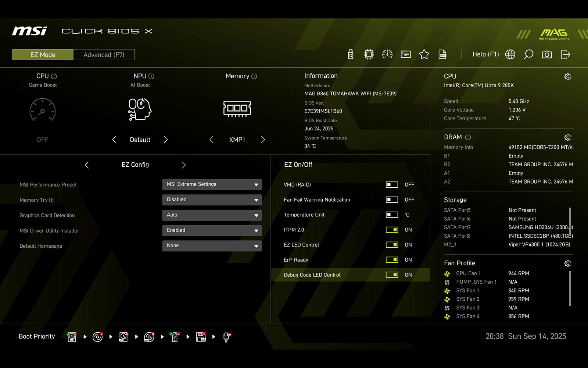Select the USB floppy boot device icon

(201, 337)
